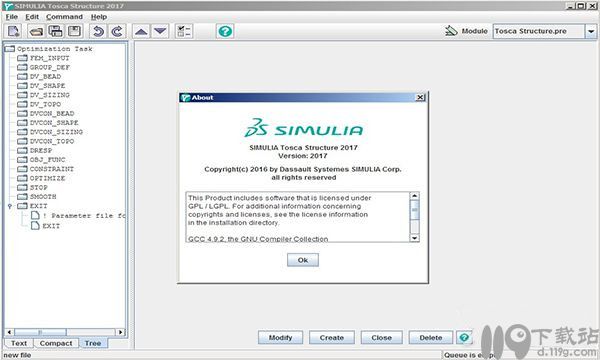Select the SMOOTH tree item
The width and height of the screenshot is (600, 360).
click(x=43, y=197)
